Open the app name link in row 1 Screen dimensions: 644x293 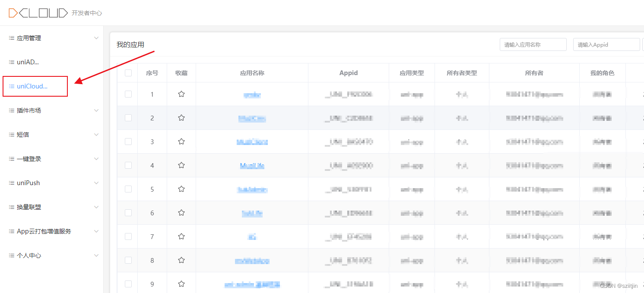click(252, 95)
